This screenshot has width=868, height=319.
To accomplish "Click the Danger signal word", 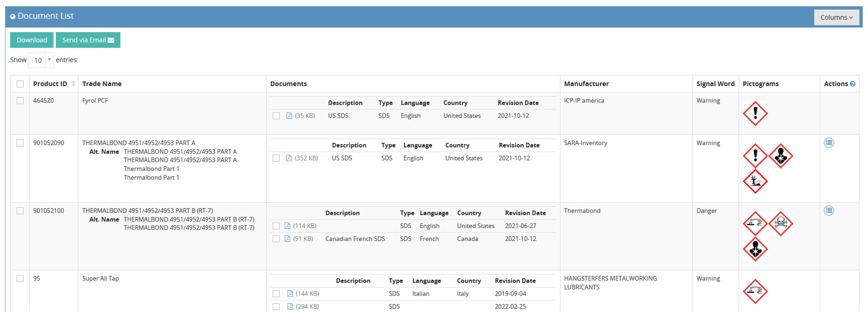I will pyautogui.click(x=707, y=211).
